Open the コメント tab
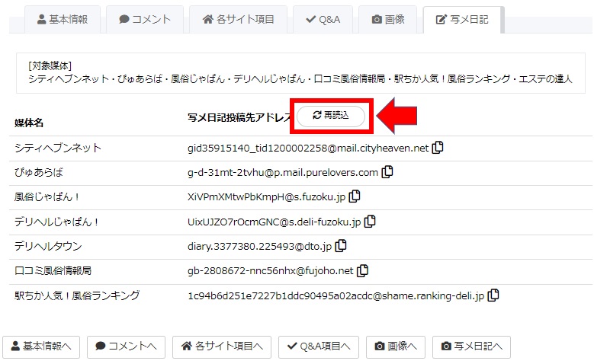594x364 pixels. 145,19
